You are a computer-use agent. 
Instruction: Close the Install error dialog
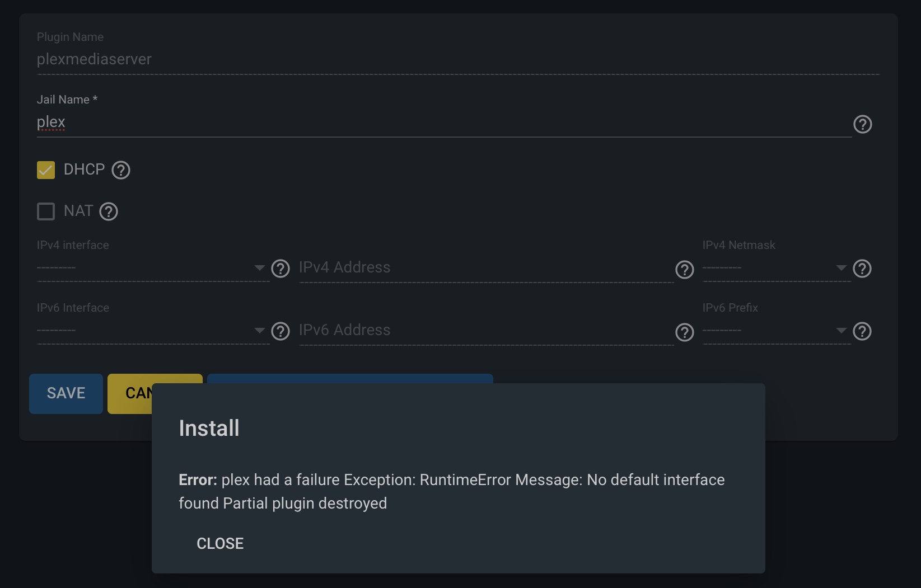point(220,543)
